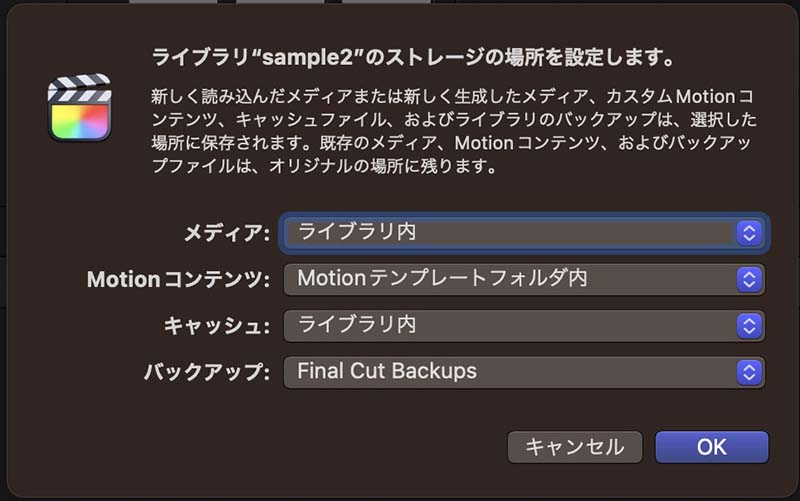Open the バックアップ dropdown showing Final Cut Backups

(x=524, y=372)
